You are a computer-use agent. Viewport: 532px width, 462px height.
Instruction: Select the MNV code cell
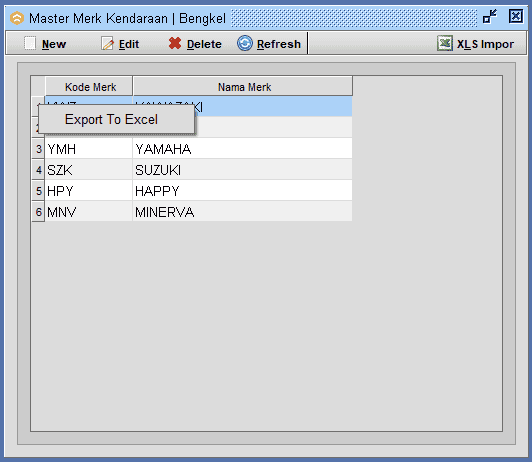89,212
